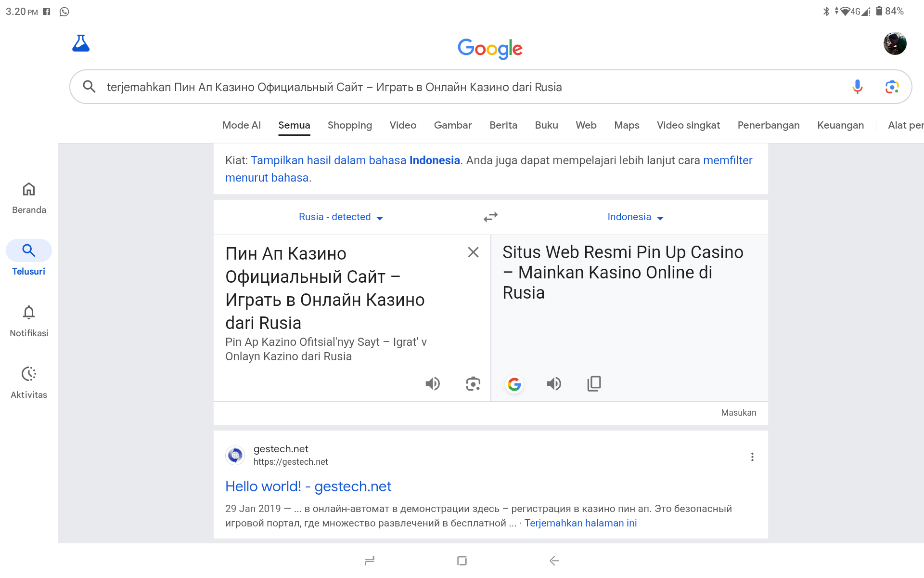924x578 pixels.
Task: Tap the magnifier icon in search bar
Action: coord(89,87)
